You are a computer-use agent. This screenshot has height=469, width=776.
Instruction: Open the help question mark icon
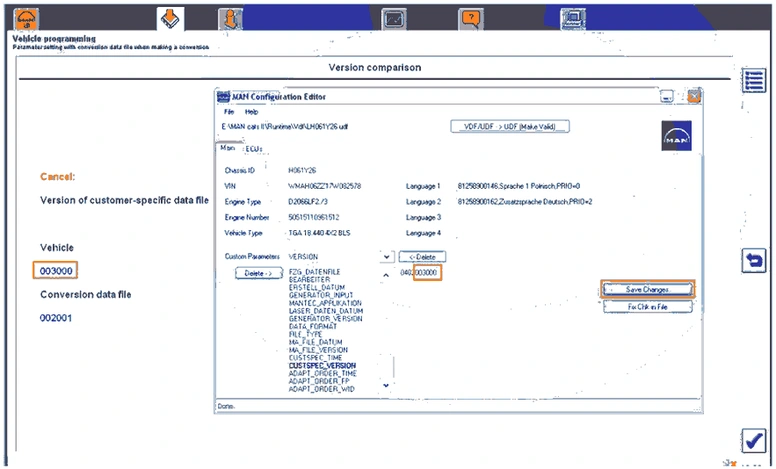point(471,19)
